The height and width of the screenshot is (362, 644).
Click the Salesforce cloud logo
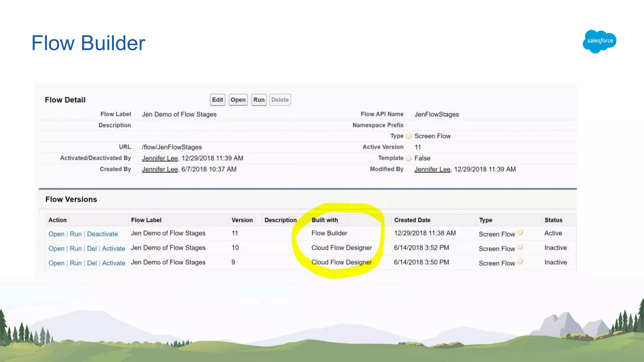[599, 41]
